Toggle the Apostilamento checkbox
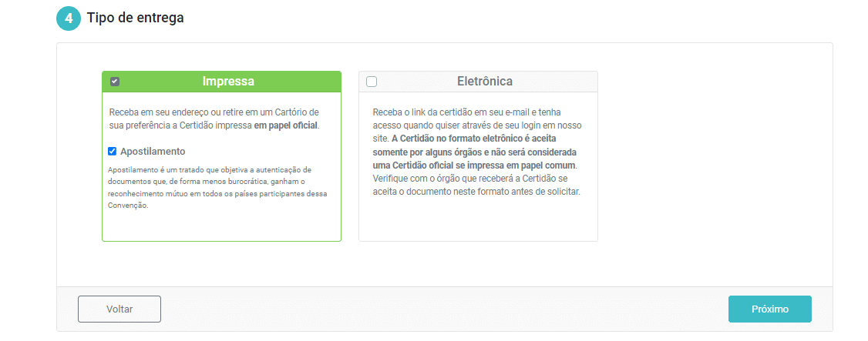The width and height of the screenshot is (868, 341). 113,152
